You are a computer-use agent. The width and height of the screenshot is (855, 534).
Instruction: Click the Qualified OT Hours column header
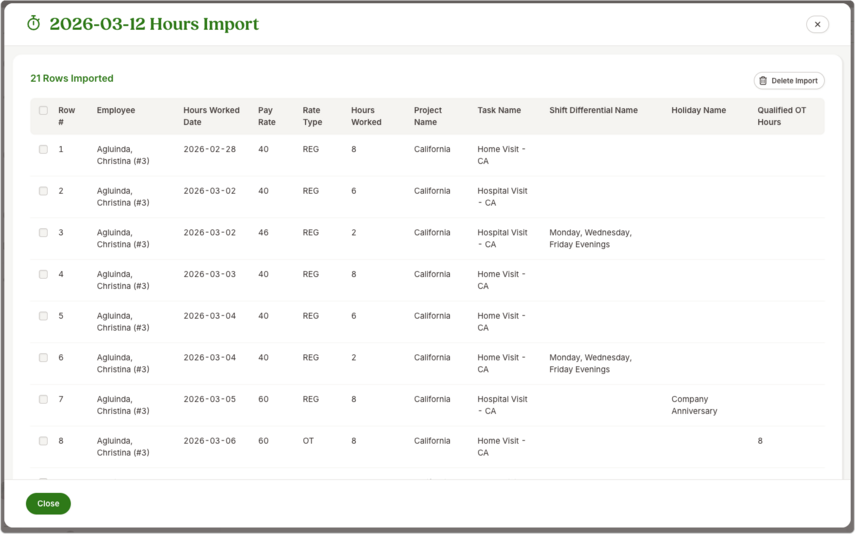(781, 116)
